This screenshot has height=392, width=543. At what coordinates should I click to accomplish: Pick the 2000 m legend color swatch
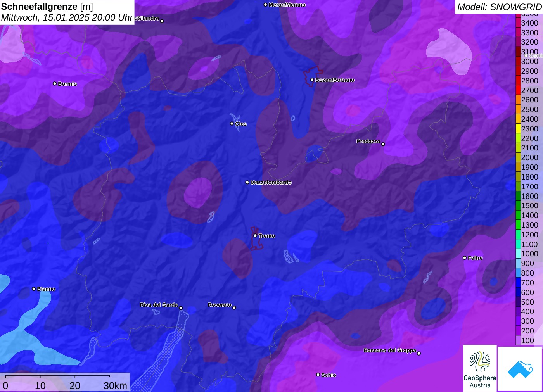tap(518, 157)
